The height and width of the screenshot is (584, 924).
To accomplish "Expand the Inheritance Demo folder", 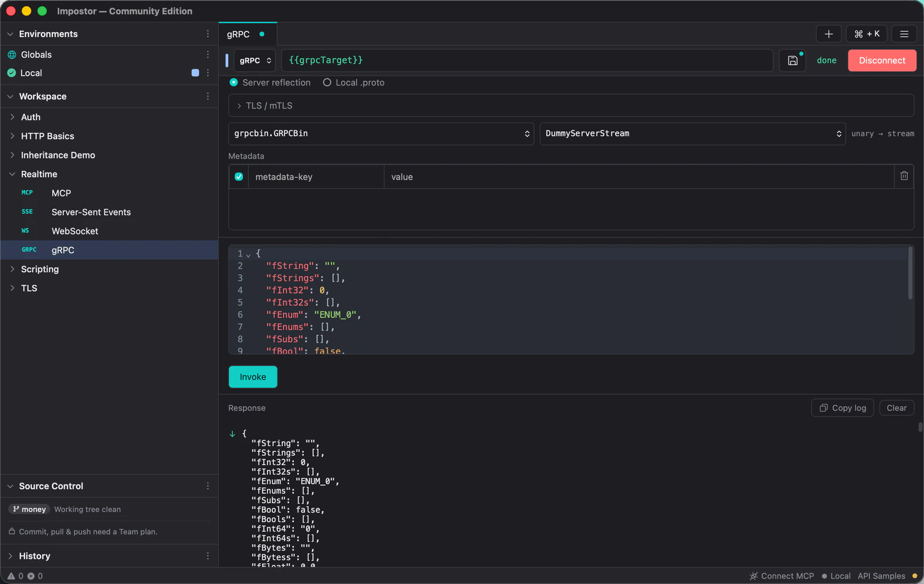I will click(12, 155).
